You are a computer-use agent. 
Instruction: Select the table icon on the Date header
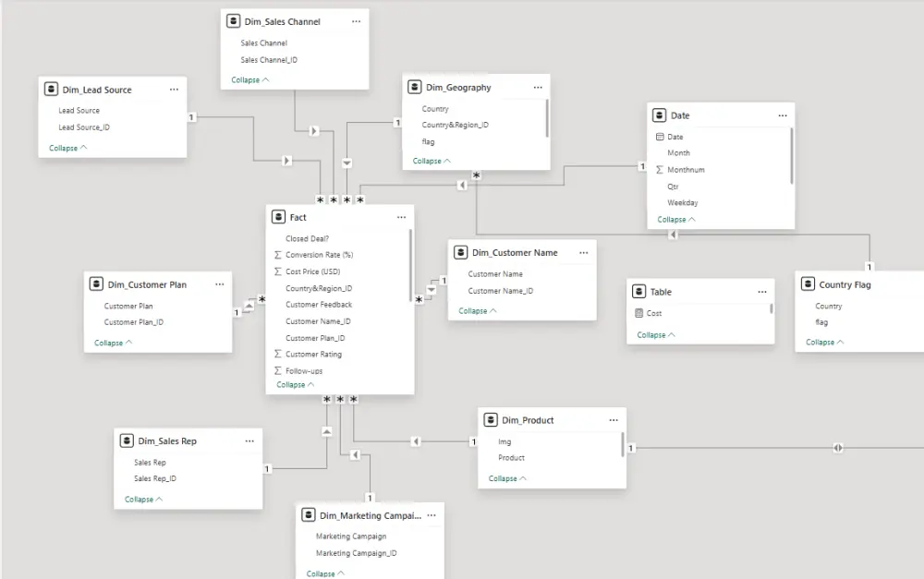point(660,115)
